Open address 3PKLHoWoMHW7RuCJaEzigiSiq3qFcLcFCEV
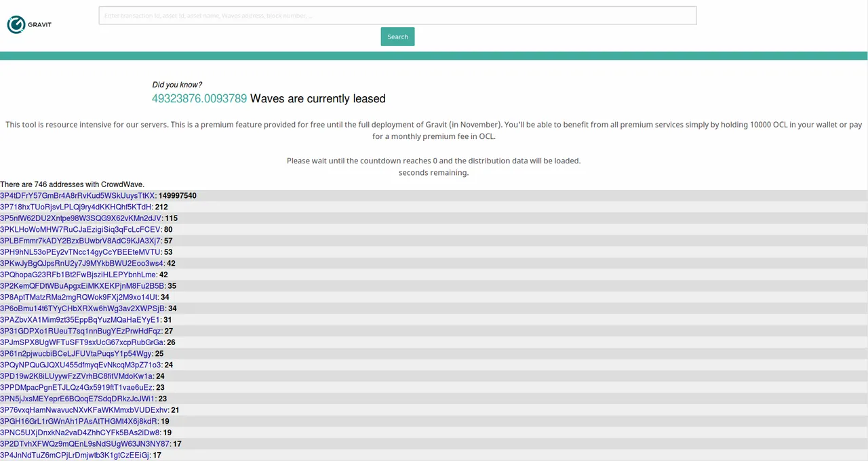The height and width of the screenshot is (461, 868). coord(81,230)
